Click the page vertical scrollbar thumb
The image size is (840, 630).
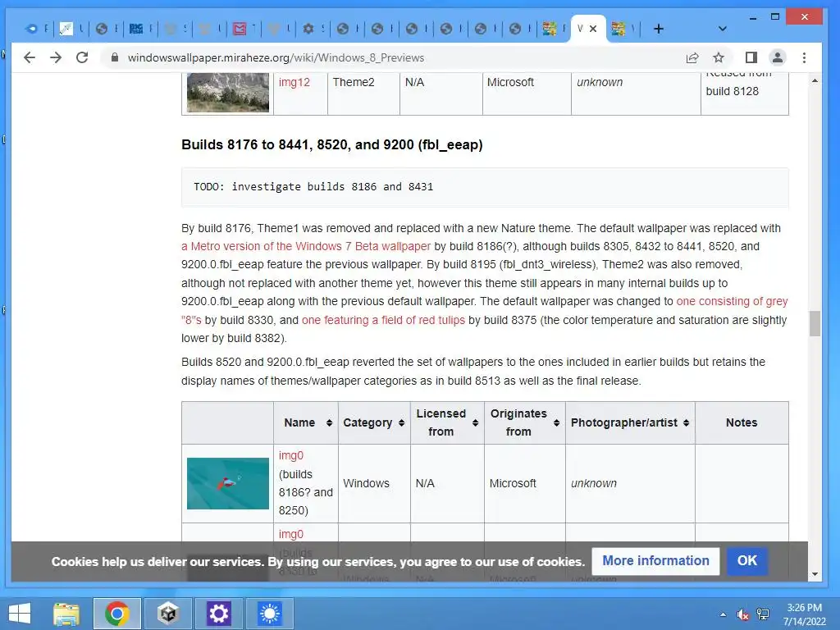coord(815,323)
